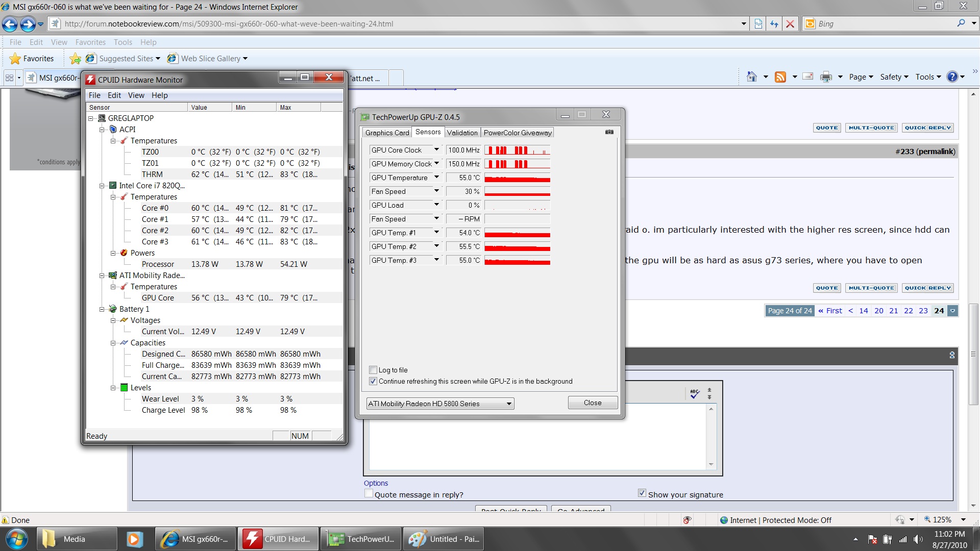The height and width of the screenshot is (551, 980).
Task: Show hidden tray icons arrow
Action: click(x=855, y=539)
